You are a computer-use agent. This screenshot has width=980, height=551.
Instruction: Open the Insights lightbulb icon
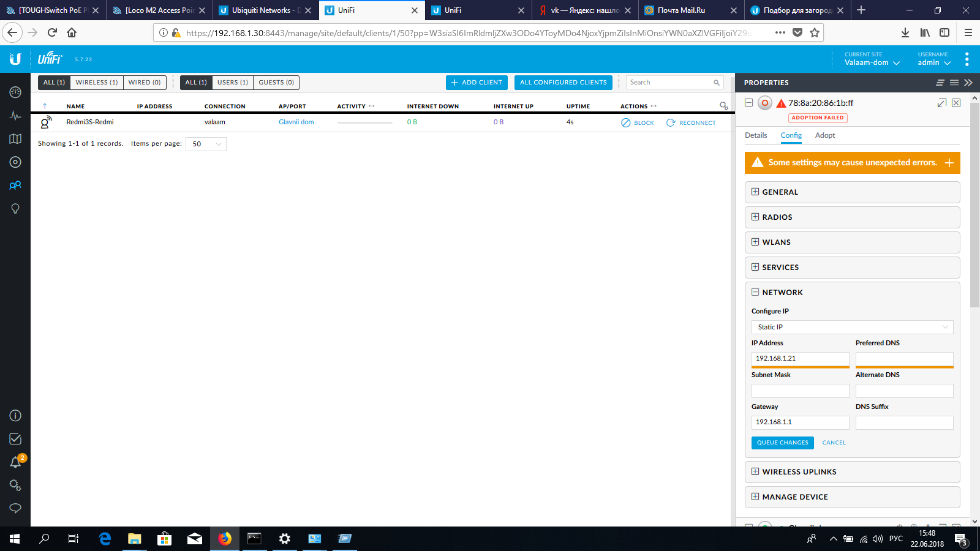[x=15, y=209]
